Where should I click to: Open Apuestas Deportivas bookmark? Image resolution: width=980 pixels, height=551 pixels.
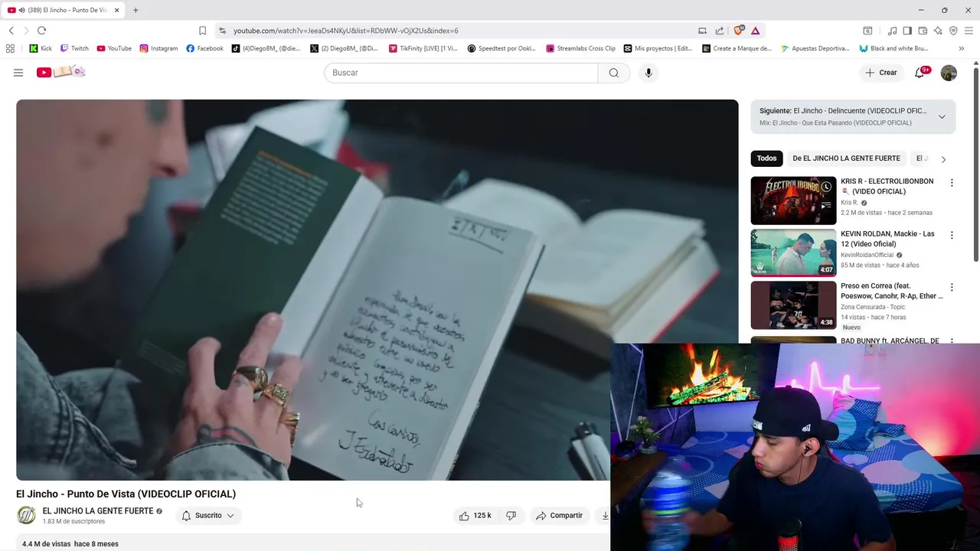point(815,48)
